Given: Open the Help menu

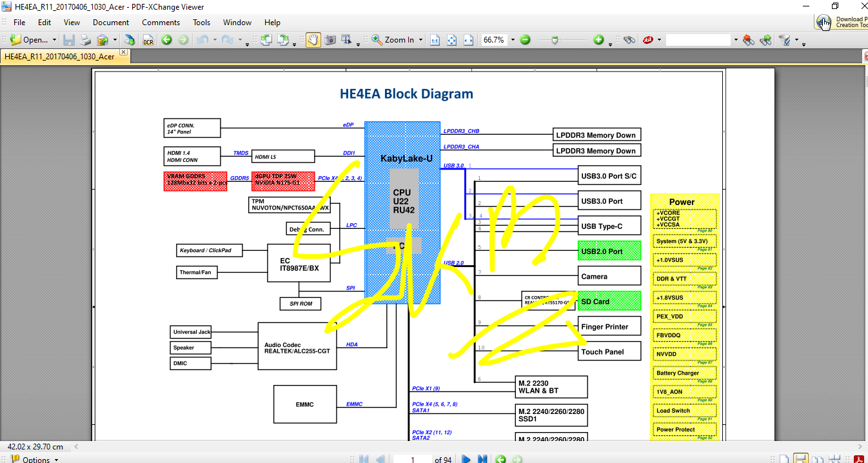Looking at the screenshot, I should pyautogui.click(x=273, y=23).
